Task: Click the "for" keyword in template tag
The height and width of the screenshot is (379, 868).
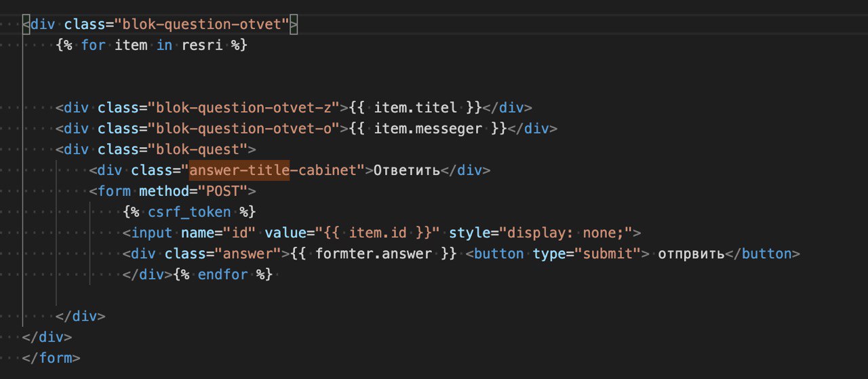Action: pos(93,46)
